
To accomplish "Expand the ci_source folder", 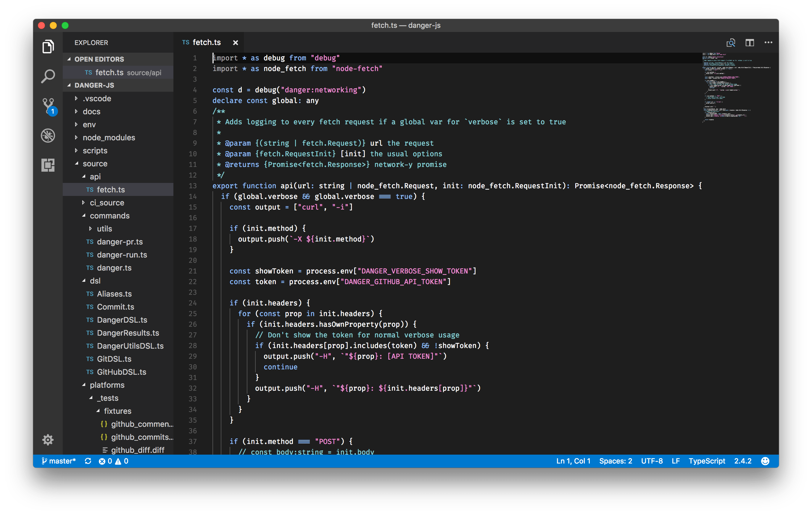I will [x=107, y=202].
